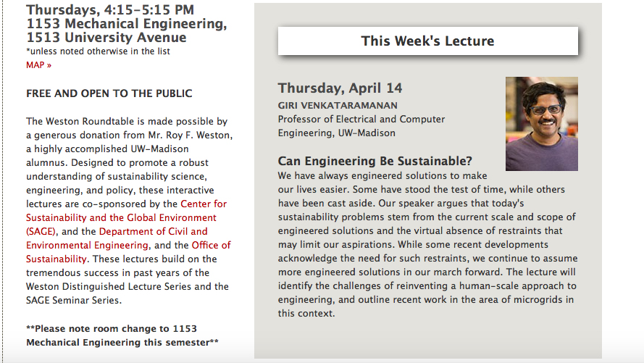Image resolution: width=644 pixels, height=363 pixels.
Task: Click the speaker photo of Giri Venkataramanan
Action: click(x=541, y=124)
